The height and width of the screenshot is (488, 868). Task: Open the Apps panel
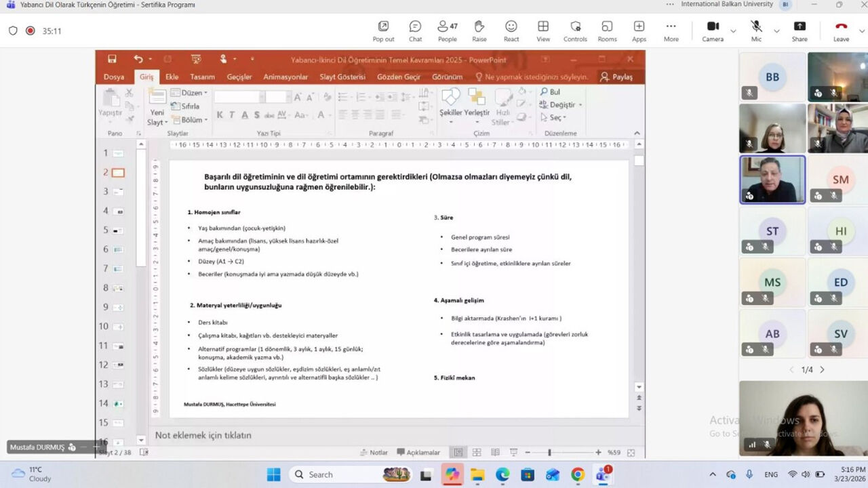click(x=639, y=30)
